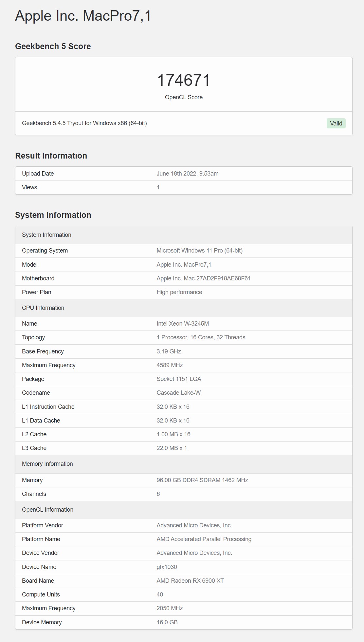Click the Board Name label
364x642 pixels.
point(38,581)
